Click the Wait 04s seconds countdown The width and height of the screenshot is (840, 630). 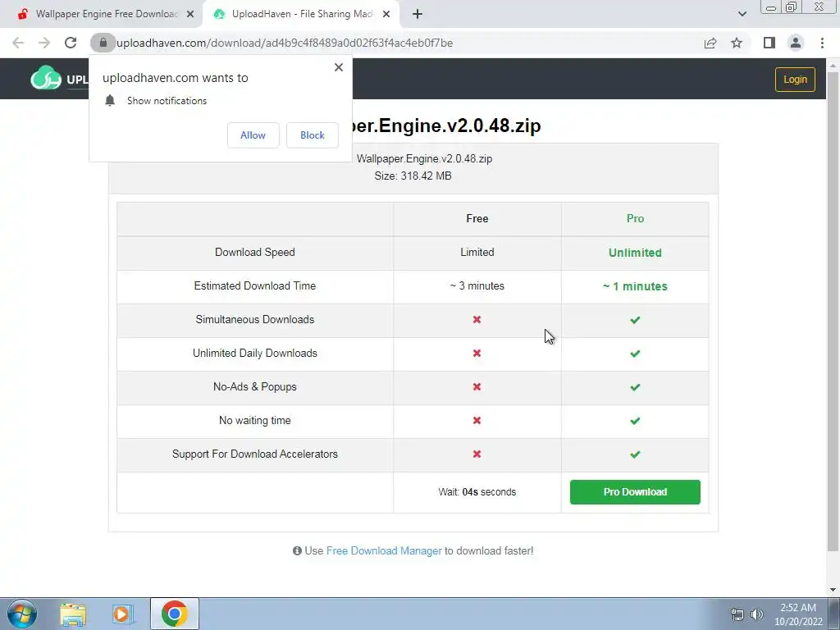click(477, 492)
